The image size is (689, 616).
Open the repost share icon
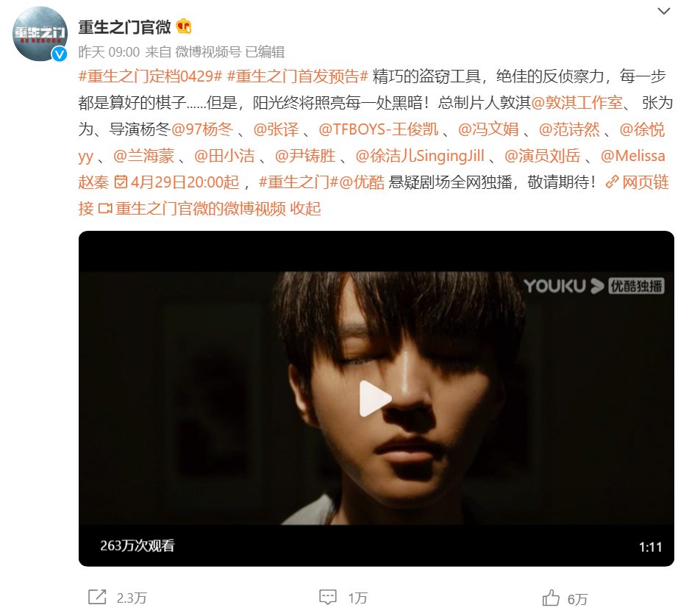tap(97, 597)
